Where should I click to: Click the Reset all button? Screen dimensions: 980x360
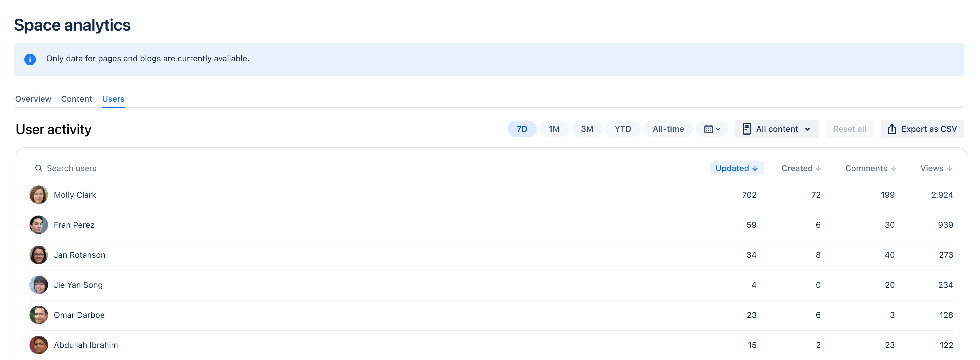(849, 129)
